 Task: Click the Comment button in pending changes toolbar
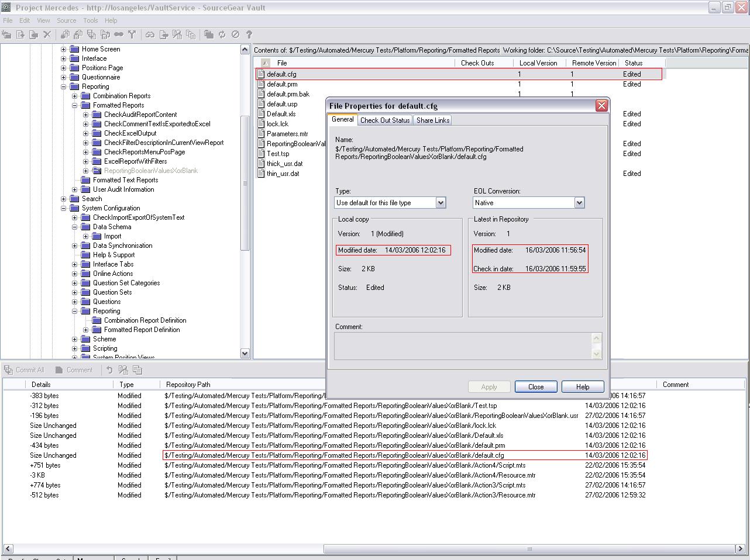click(74, 370)
